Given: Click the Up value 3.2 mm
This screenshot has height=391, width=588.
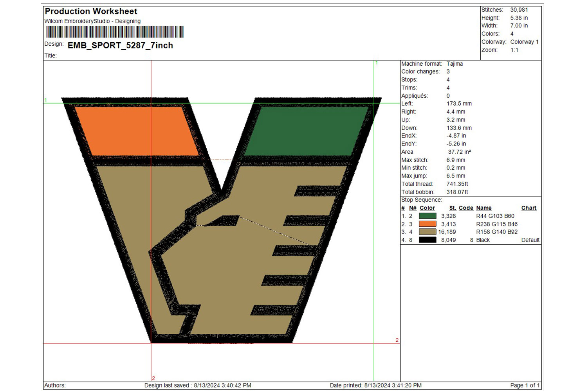Looking at the screenshot, I should pos(456,120).
